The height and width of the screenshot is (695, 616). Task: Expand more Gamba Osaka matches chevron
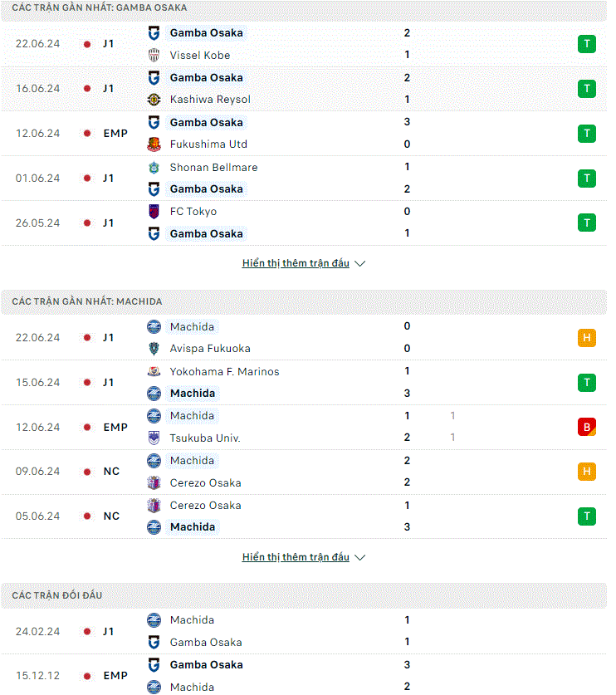click(x=359, y=263)
